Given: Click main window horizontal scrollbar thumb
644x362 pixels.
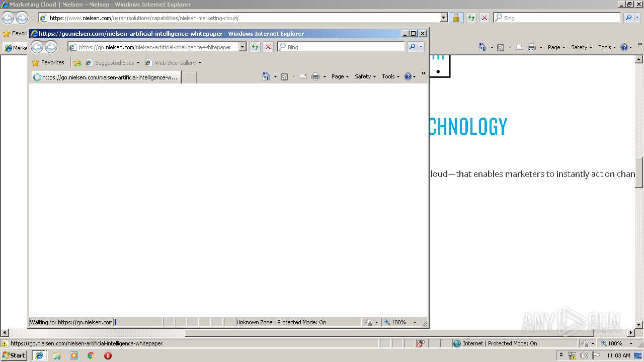Looking at the screenshot, I should tap(389, 333).
